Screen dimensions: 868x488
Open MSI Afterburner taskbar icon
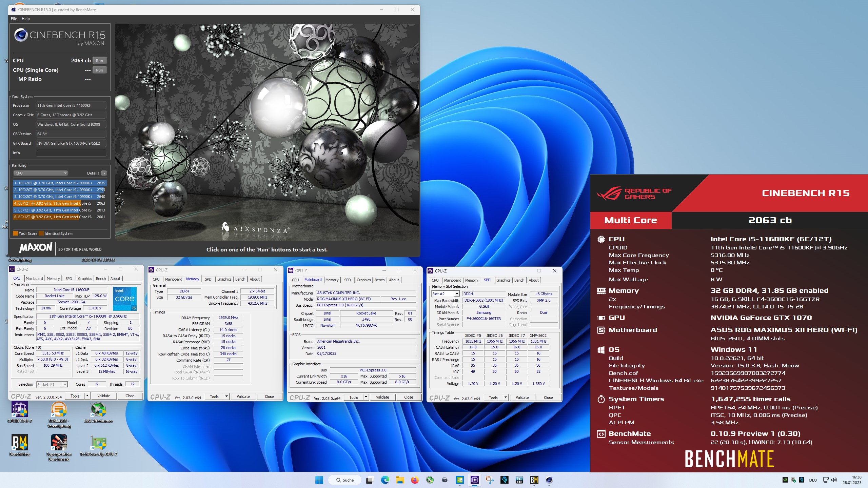tap(430, 480)
